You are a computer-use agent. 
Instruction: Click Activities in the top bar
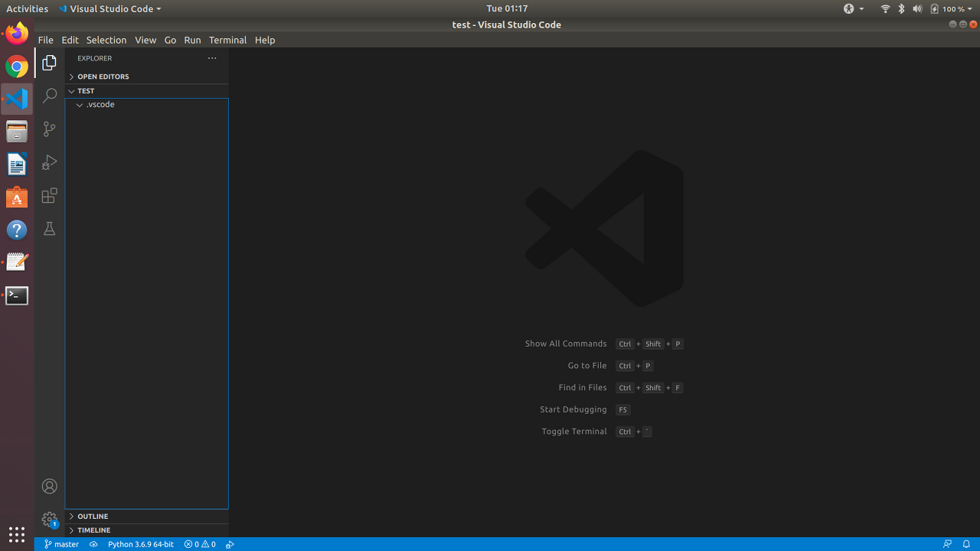point(27,8)
